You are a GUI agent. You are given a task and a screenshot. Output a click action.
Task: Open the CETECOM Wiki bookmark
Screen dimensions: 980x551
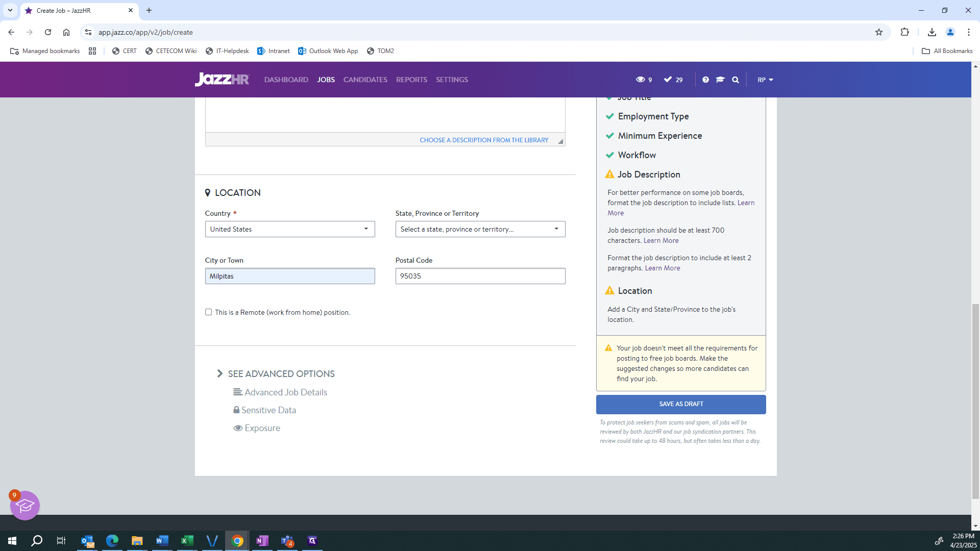(x=171, y=51)
